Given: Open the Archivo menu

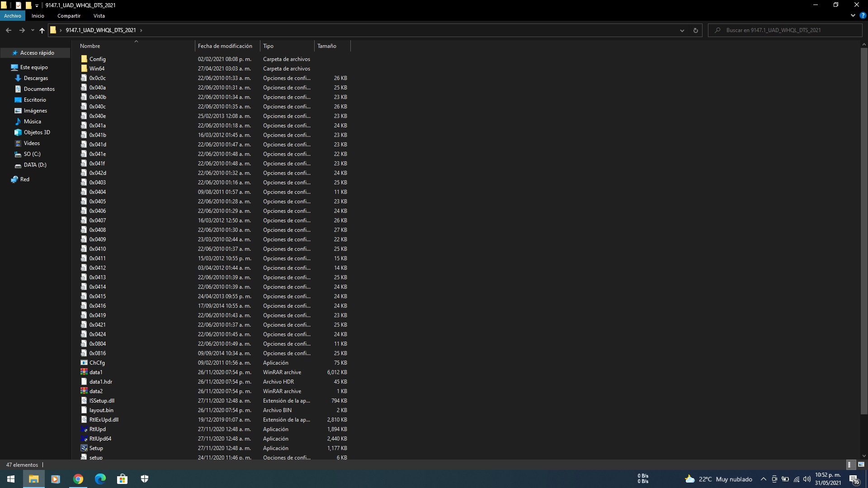Looking at the screenshot, I should (13, 16).
